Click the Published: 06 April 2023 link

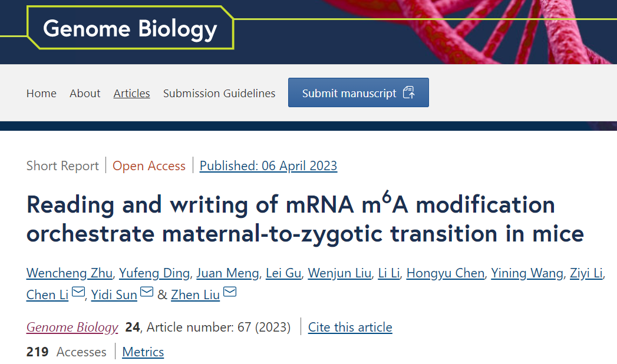click(x=268, y=166)
